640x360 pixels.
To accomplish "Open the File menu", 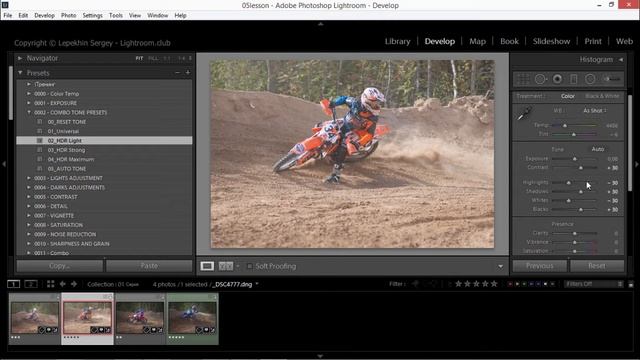I will (x=8, y=16).
